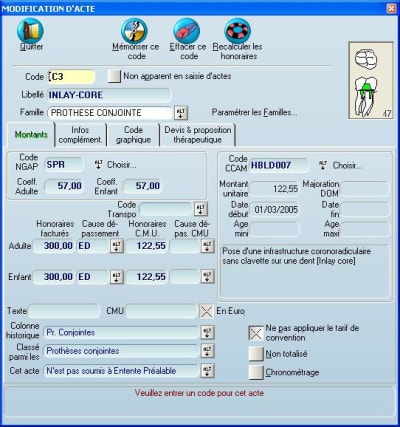Viewport: 400px width, 427px height.
Task: Open the Code Transpo dropdown
Action: (x=201, y=209)
